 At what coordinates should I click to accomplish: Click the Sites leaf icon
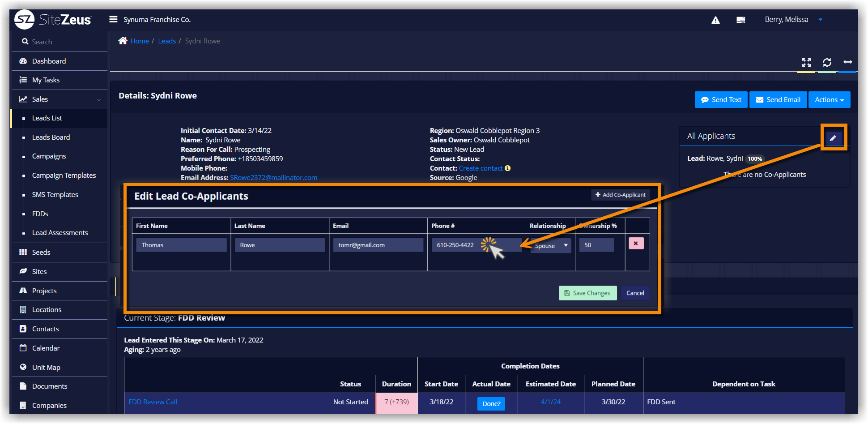(x=23, y=271)
